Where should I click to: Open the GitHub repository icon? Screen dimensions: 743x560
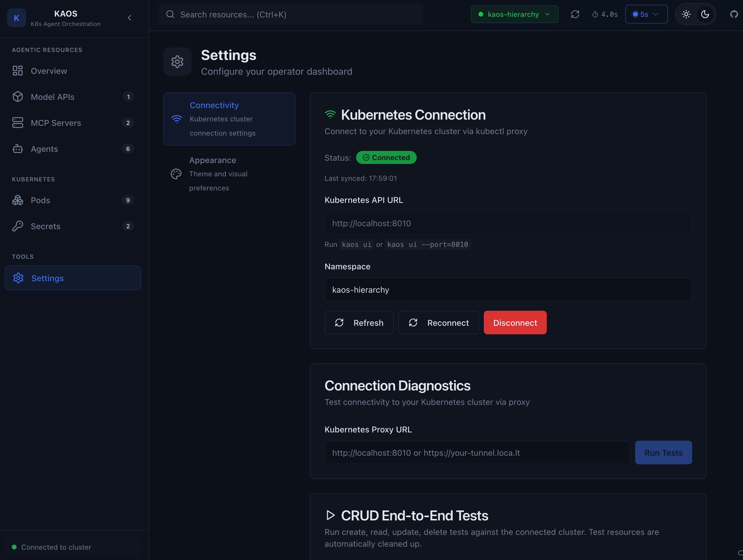(734, 14)
